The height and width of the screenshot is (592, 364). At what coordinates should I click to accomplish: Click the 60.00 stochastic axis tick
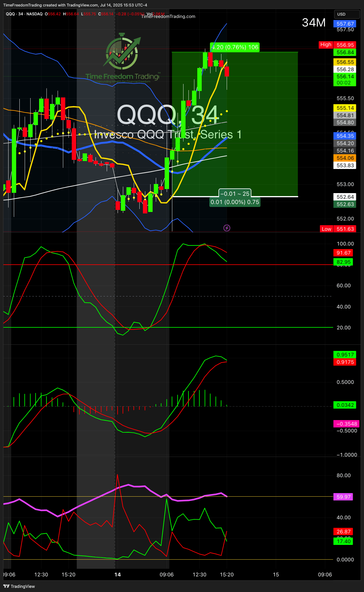[343, 286]
